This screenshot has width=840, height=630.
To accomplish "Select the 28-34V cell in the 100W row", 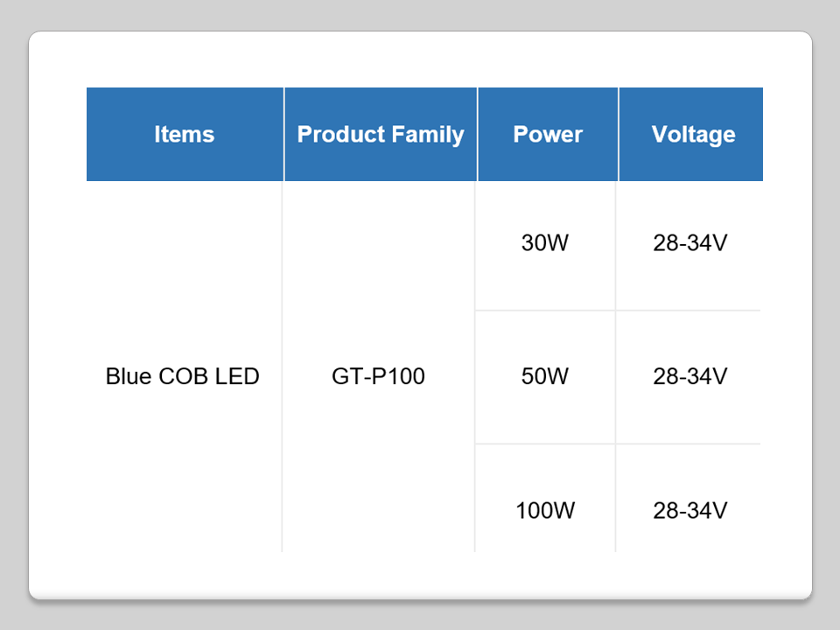I will 689,510.
